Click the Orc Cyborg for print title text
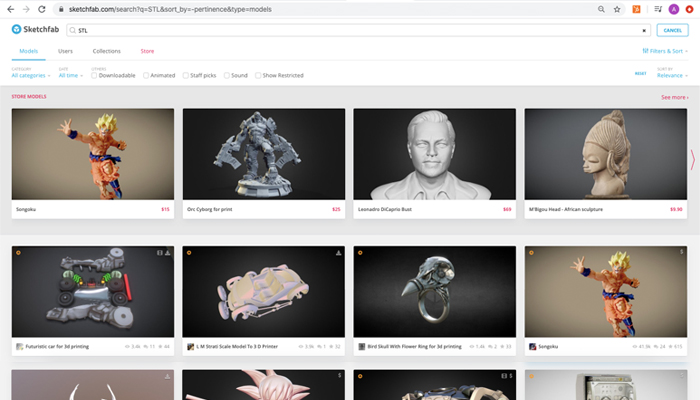This screenshot has height=400, width=700. [x=210, y=209]
